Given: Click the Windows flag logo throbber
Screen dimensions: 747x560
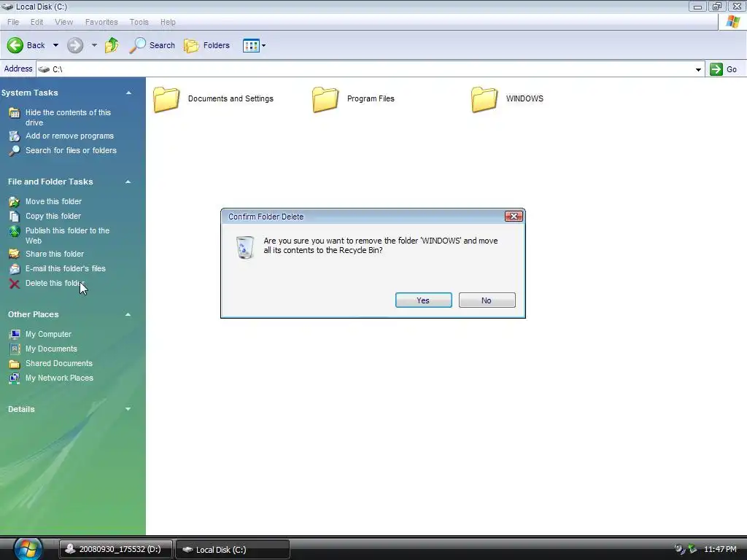Looking at the screenshot, I should [x=733, y=22].
